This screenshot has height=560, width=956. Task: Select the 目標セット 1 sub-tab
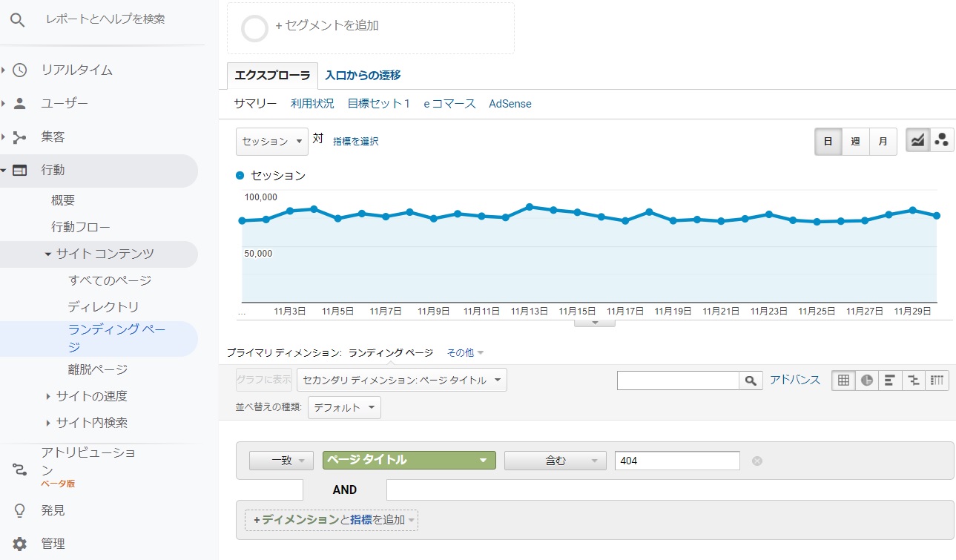(x=379, y=104)
